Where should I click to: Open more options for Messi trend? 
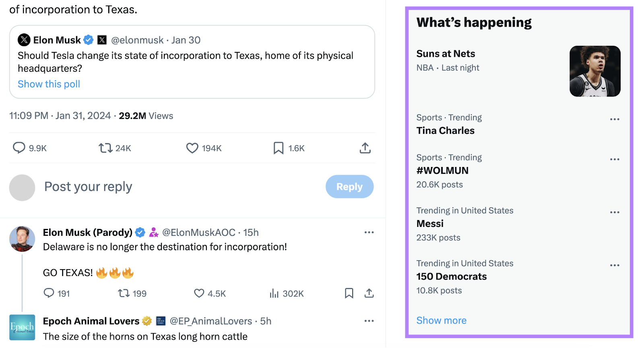point(615,212)
